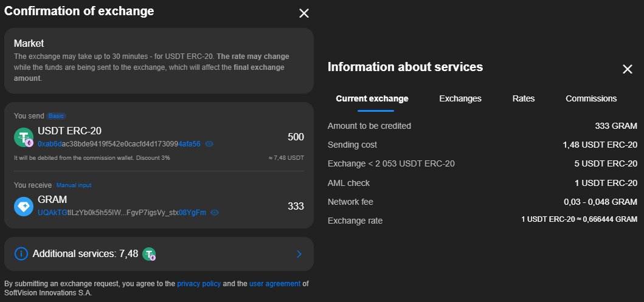Close the Information about services panel
Viewport: 644px width, 302px height.
click(x=628, y=69)
